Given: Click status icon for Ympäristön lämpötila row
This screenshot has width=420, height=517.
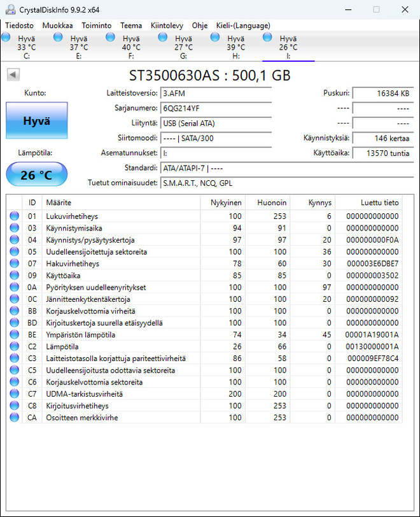Looking at the screenshot, I should [15, 335].
